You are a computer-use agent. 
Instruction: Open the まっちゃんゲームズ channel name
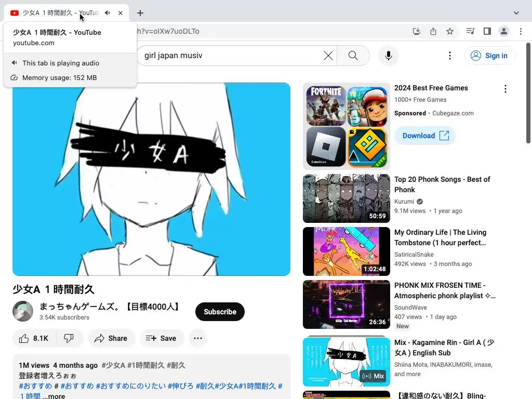[110, 307]
